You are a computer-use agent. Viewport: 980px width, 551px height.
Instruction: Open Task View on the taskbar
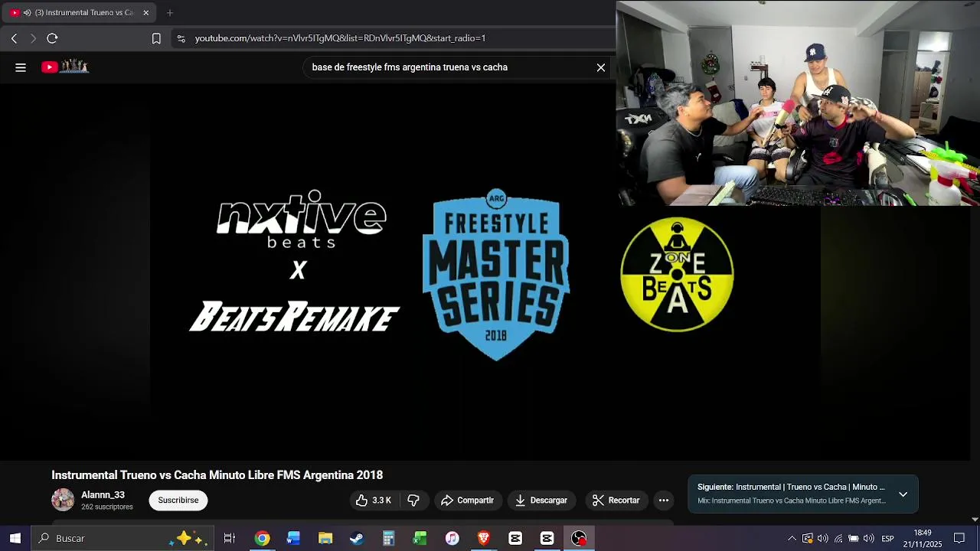pos(230,539)
